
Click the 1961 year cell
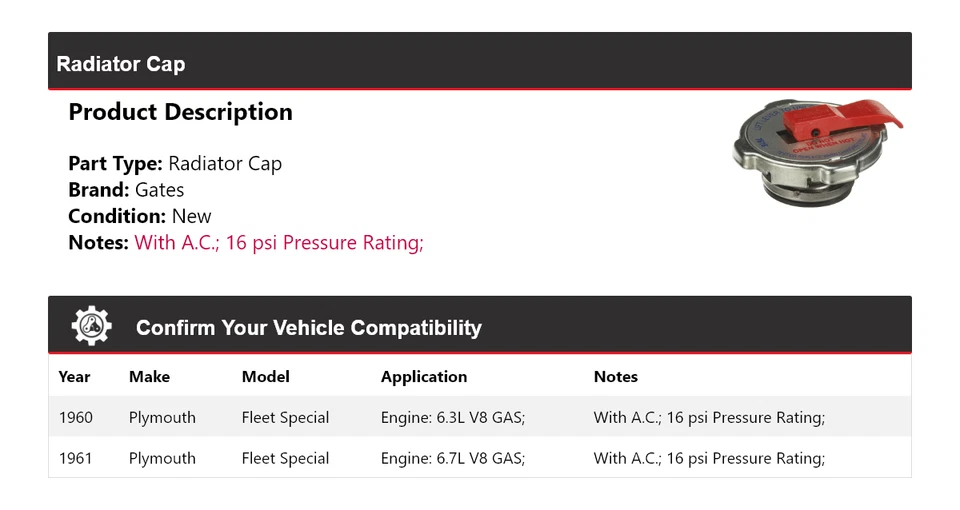[x=76, y=459]
